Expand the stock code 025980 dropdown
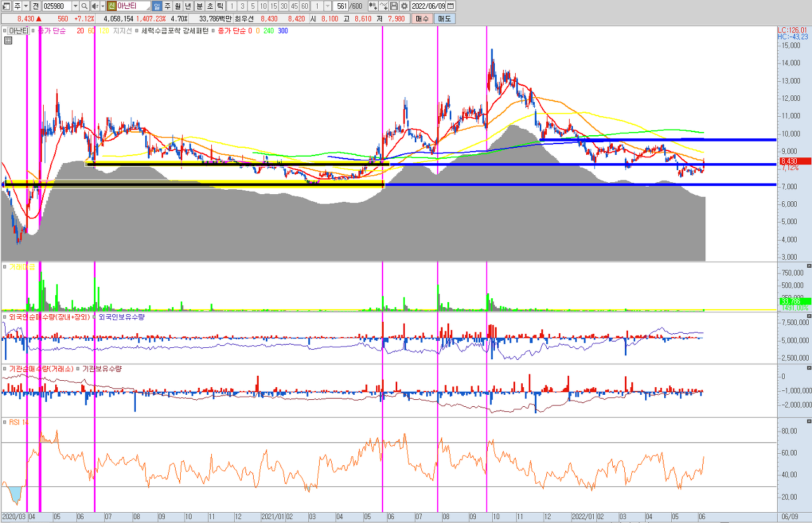The image size is (812, 523). pyautogui.click(x=75, y=6)
